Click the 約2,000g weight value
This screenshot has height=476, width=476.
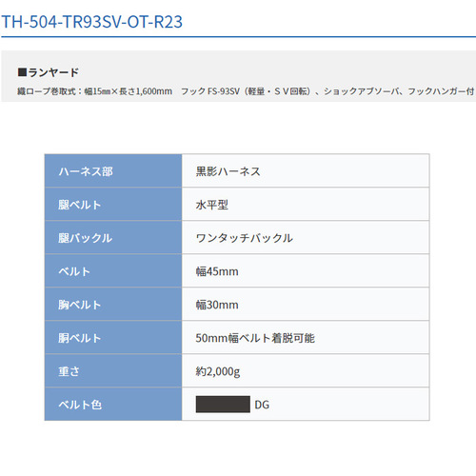point(218,371)
